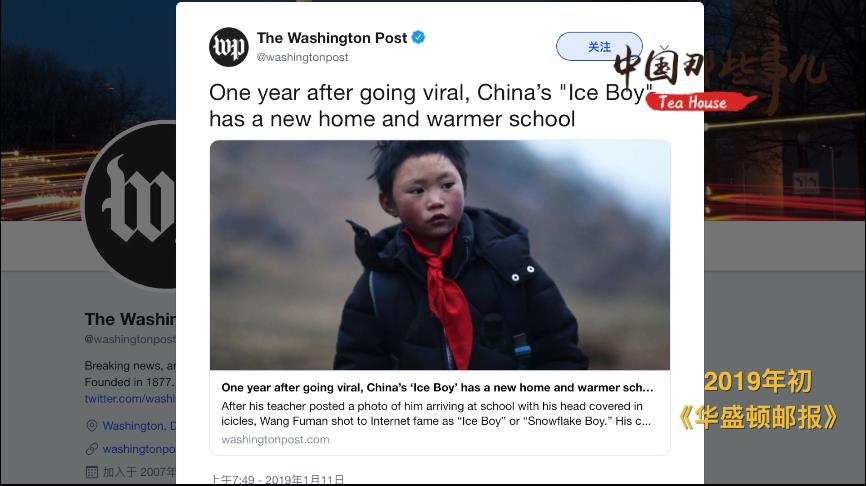This screenshot has width=866, height=486.
Task: Open The Washington Post name in tweet header
Action: pos(332,38)
